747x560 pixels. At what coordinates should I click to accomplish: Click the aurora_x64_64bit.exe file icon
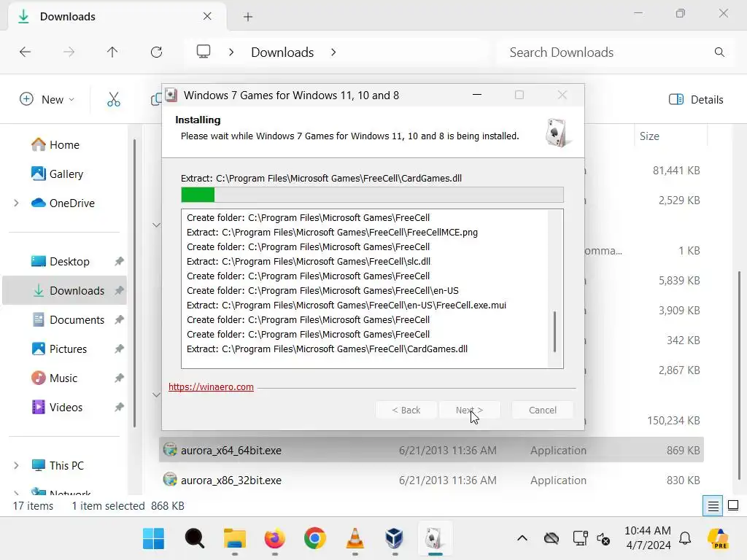coord(170,449)
